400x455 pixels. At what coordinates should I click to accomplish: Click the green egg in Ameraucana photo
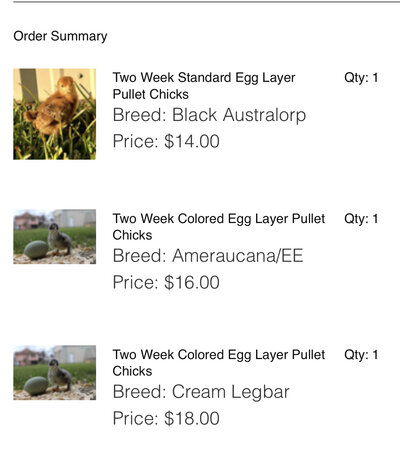point(36,250)
